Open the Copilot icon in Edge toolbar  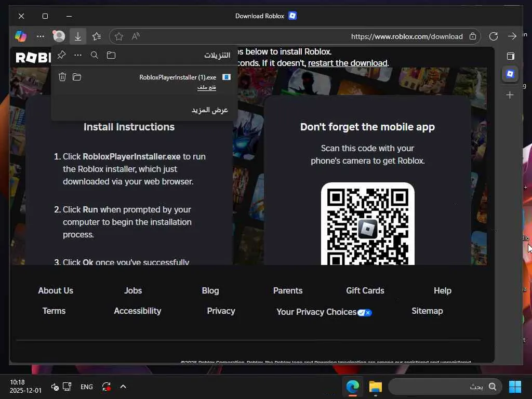(21, 36)
